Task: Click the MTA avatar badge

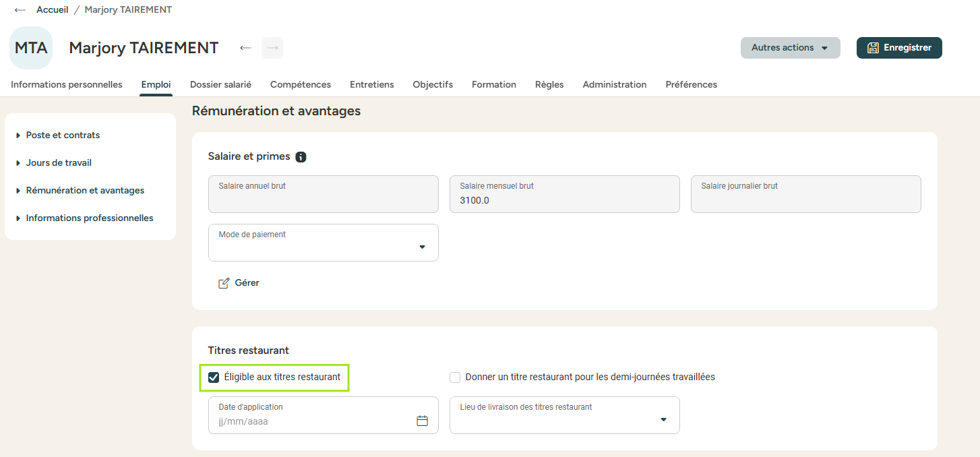Action: pyautogui.click(x=31, y=48)
